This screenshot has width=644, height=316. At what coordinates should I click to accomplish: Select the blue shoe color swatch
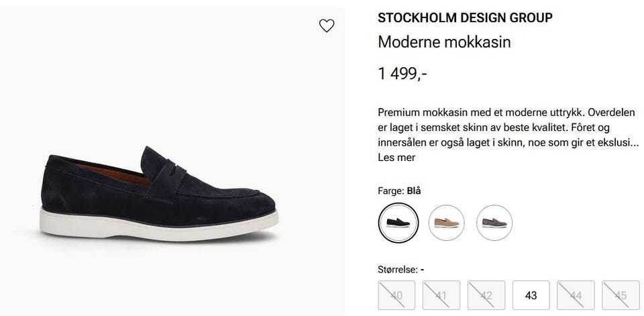398,222
